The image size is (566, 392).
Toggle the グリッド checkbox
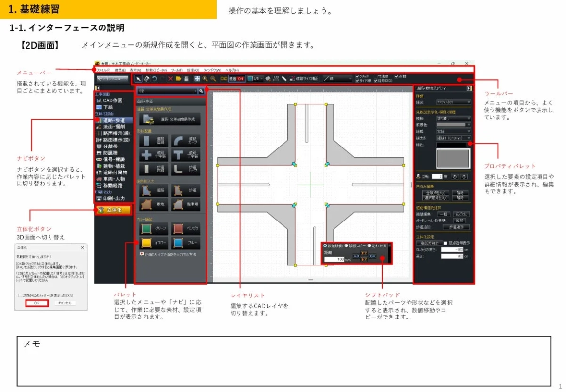tap(357, 76)
